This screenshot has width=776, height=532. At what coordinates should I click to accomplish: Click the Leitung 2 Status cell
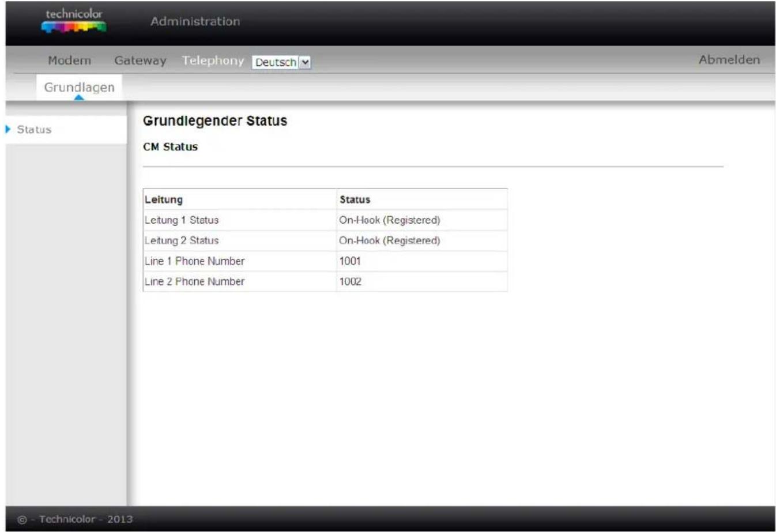point(240,240)
